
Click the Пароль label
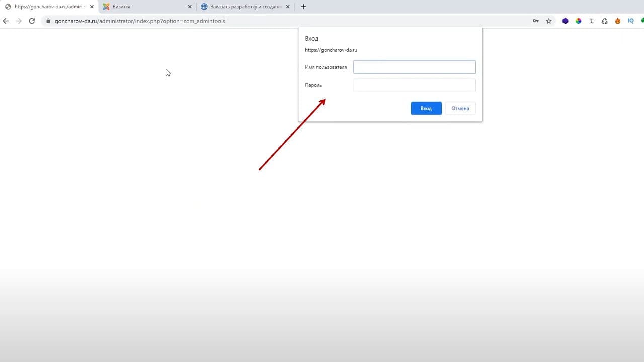click(x=313, y=85)
